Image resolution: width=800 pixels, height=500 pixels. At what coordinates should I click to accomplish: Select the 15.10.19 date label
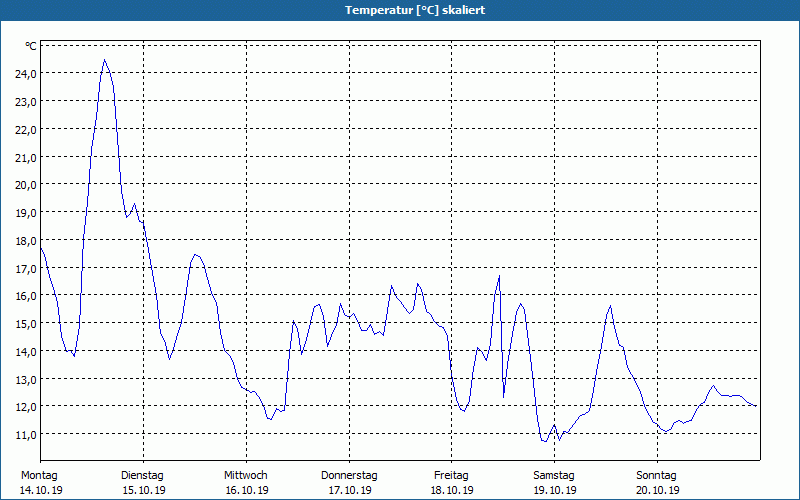[144, 490]
